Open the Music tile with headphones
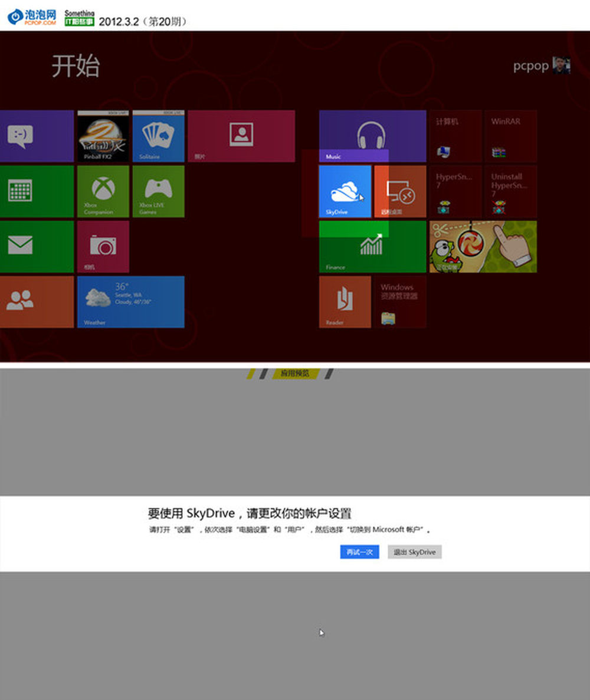Image resolution: width=590 pixels, height=700 pixels. coord(373,136)
